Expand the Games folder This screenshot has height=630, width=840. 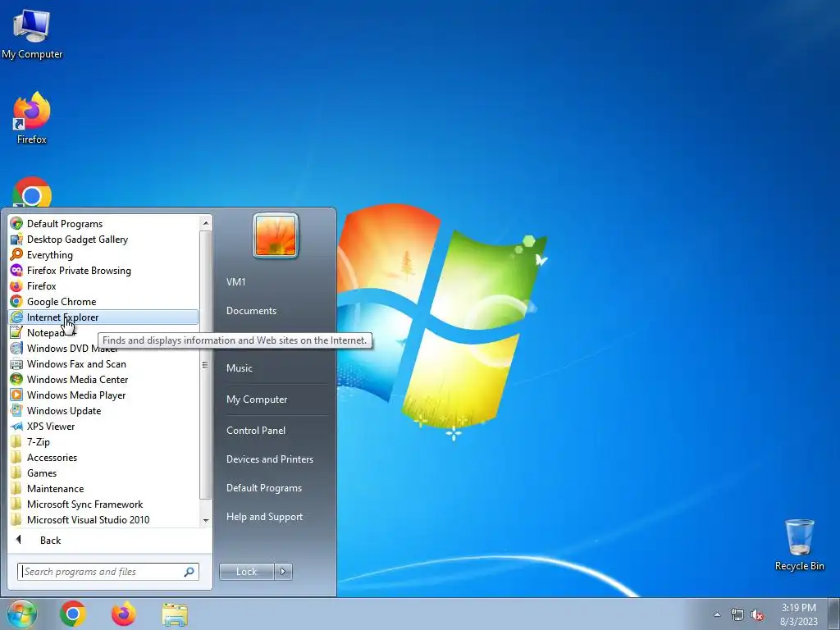pyautogui.click(x=103, y=473)
